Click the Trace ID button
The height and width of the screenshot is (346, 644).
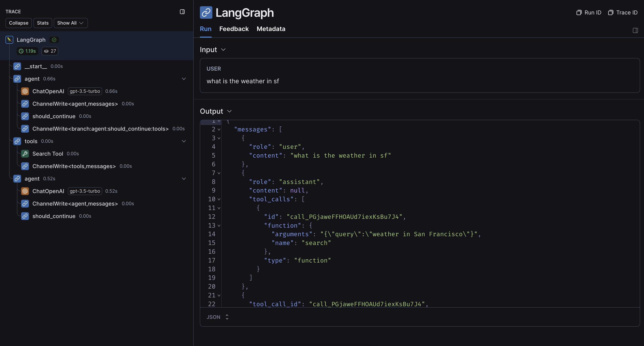pos(623,12)
